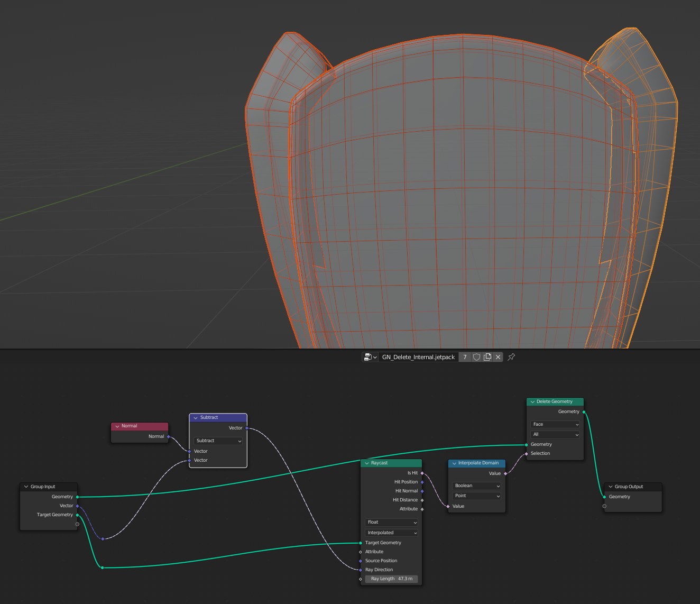Open the Interpolated mapping dropdown on Raycast
This screenshot has width=700, height=604.
(x=391, y=533)
